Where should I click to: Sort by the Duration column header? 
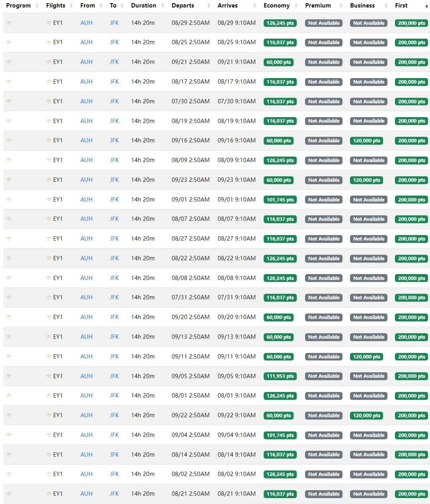click(143, 6)
